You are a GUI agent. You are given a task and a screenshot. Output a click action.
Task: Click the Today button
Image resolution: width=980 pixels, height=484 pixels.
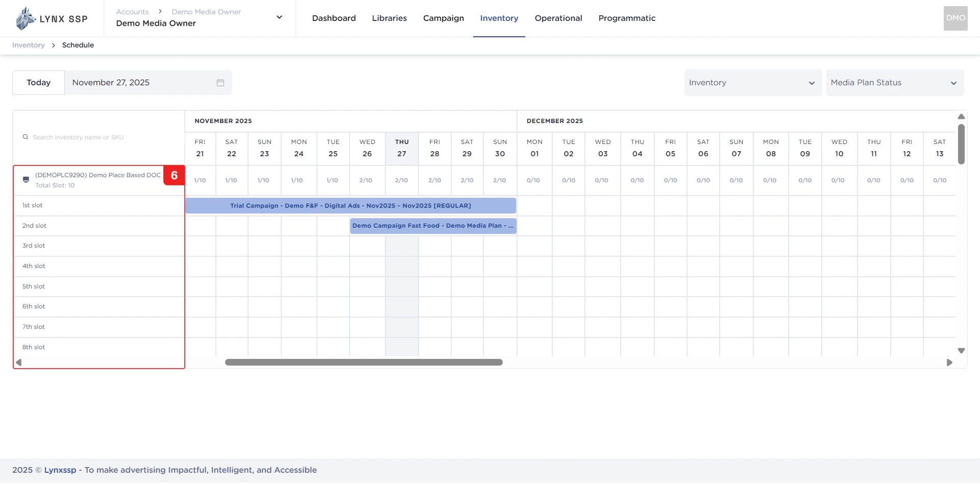pyautogui.click(x=39, y=83)
